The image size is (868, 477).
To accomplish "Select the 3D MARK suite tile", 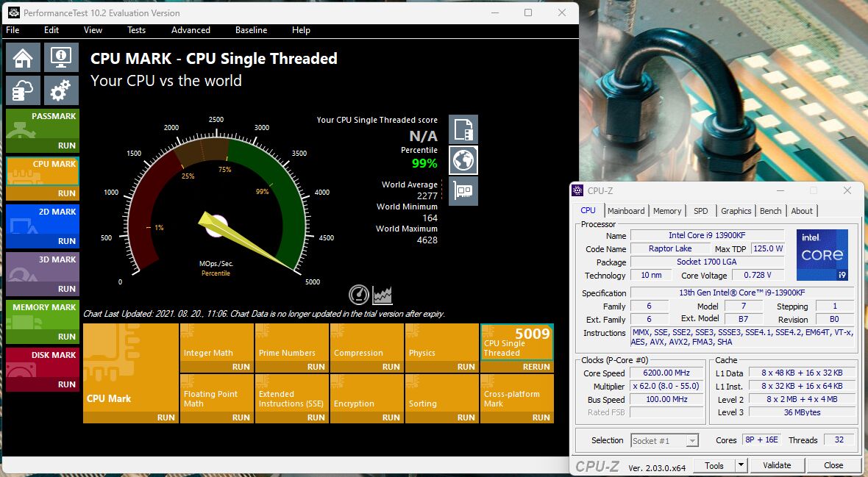I will pyautogui.click(x=43, y=268).
